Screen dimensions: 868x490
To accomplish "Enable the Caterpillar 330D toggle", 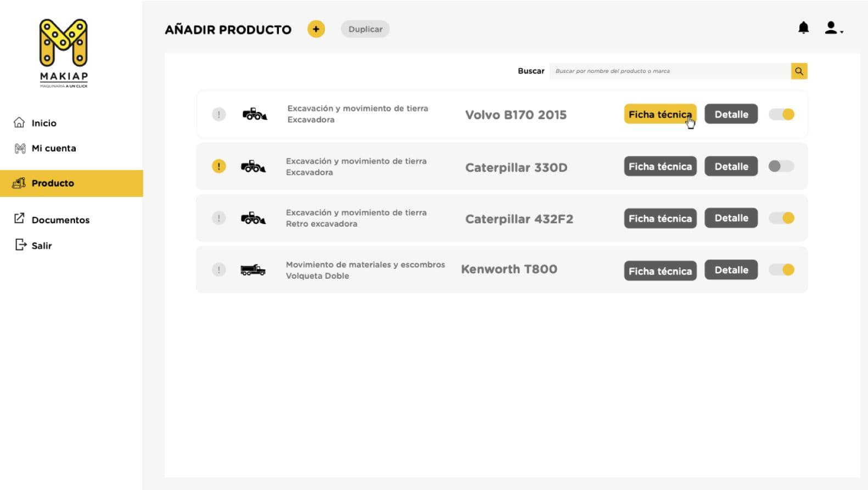I will point(782,166).
